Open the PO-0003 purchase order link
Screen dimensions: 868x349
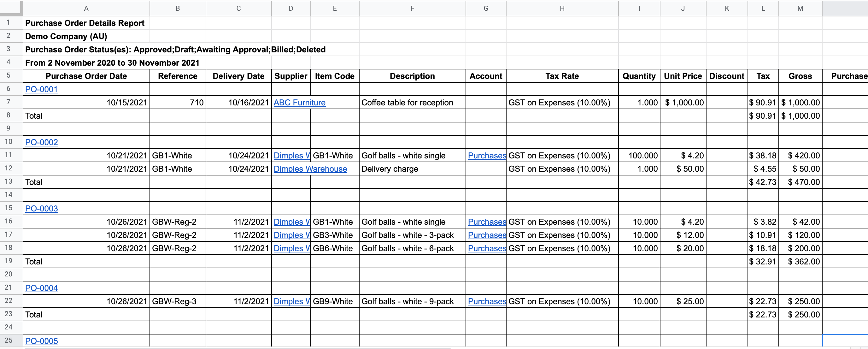point(41,208)
